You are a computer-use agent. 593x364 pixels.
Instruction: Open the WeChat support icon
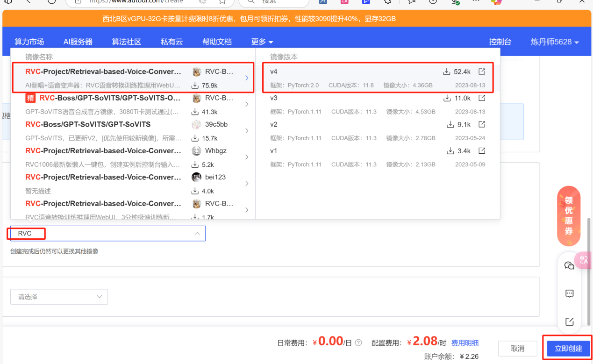(x=569, y=265)
